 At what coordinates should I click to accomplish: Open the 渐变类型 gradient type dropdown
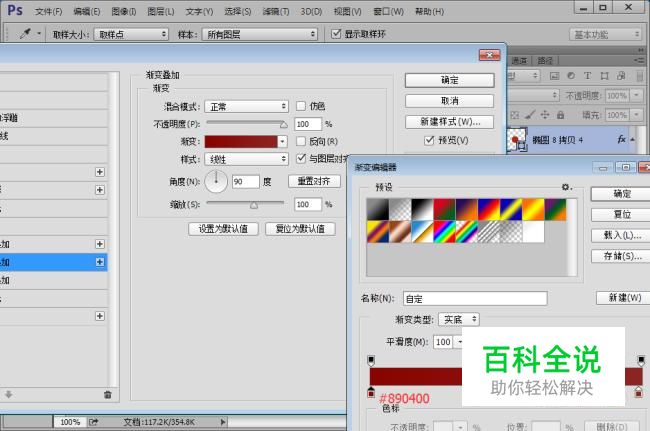(x=458, y=319)
